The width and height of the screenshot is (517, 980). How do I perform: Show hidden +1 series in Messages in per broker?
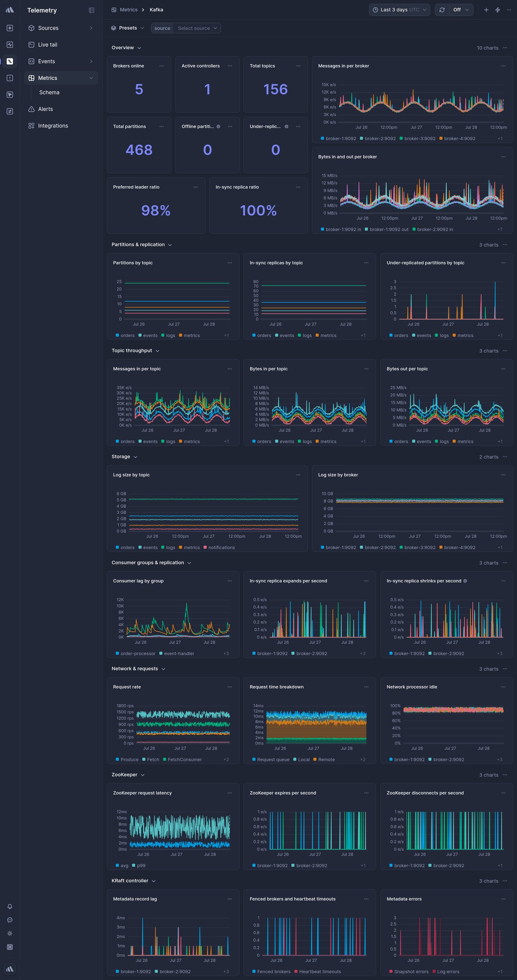pos(500,139)
